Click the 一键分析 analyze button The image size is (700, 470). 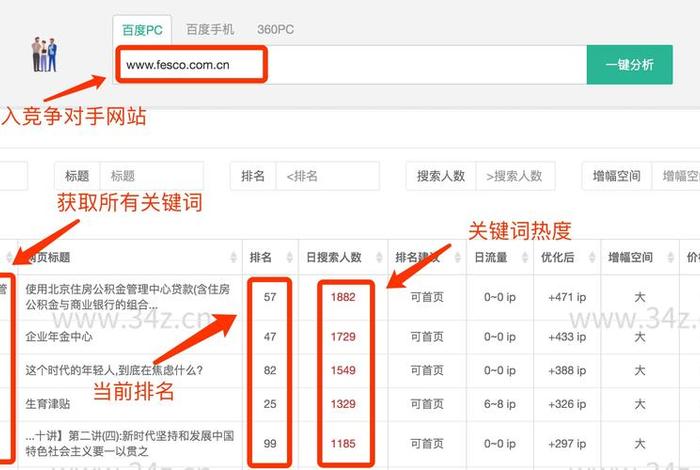pos(629,65)
